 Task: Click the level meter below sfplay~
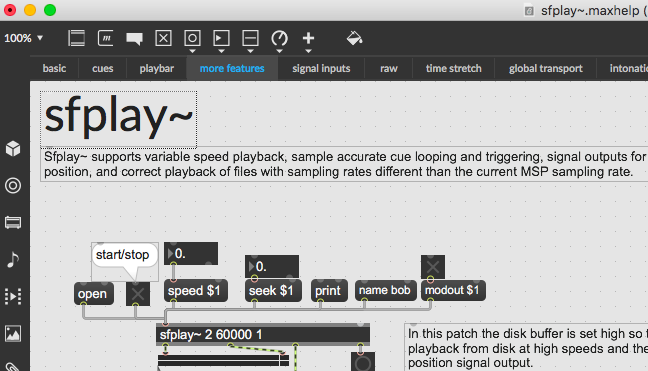tap(223, 361)
